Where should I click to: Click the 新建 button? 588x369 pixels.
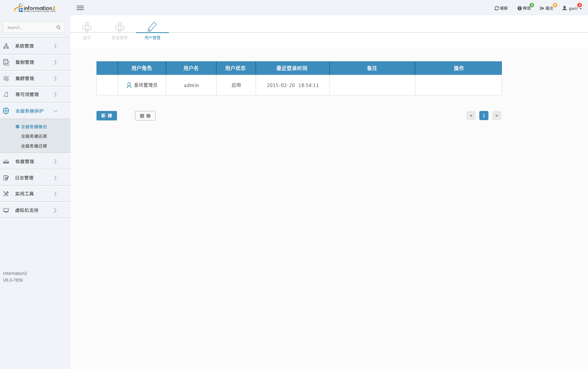click(107, 116)
